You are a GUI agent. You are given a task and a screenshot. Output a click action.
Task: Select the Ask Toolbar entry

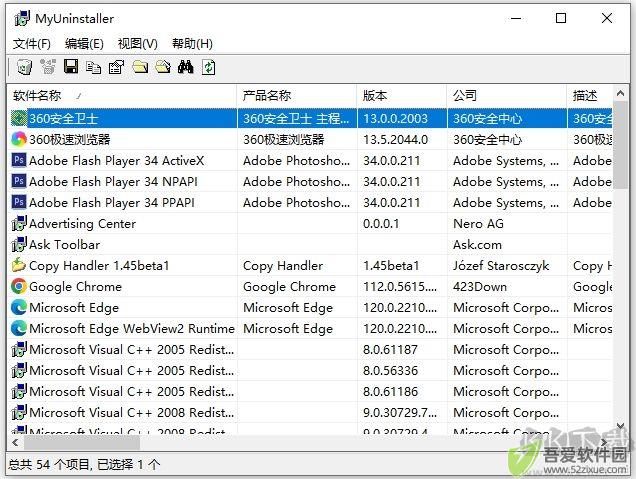64,245
